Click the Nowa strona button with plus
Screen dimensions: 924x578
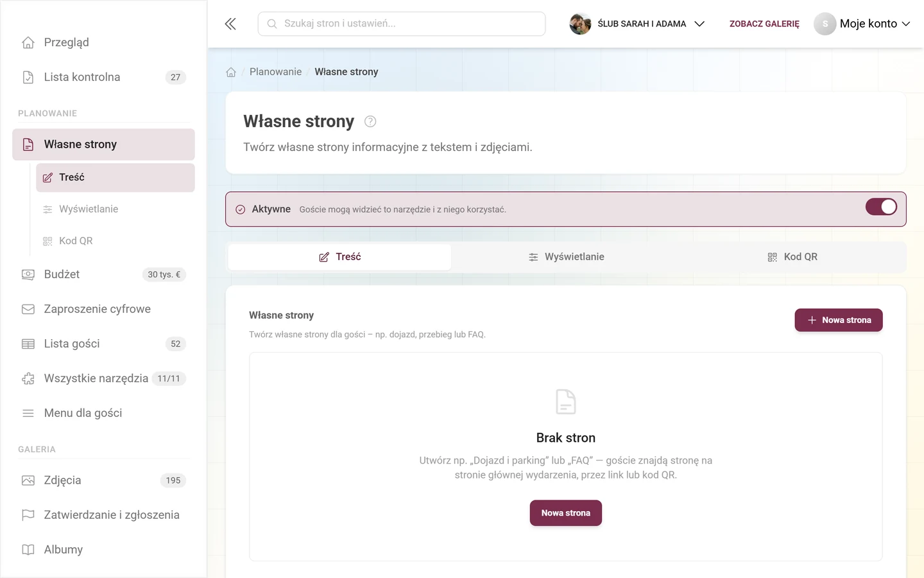[839, 320]
